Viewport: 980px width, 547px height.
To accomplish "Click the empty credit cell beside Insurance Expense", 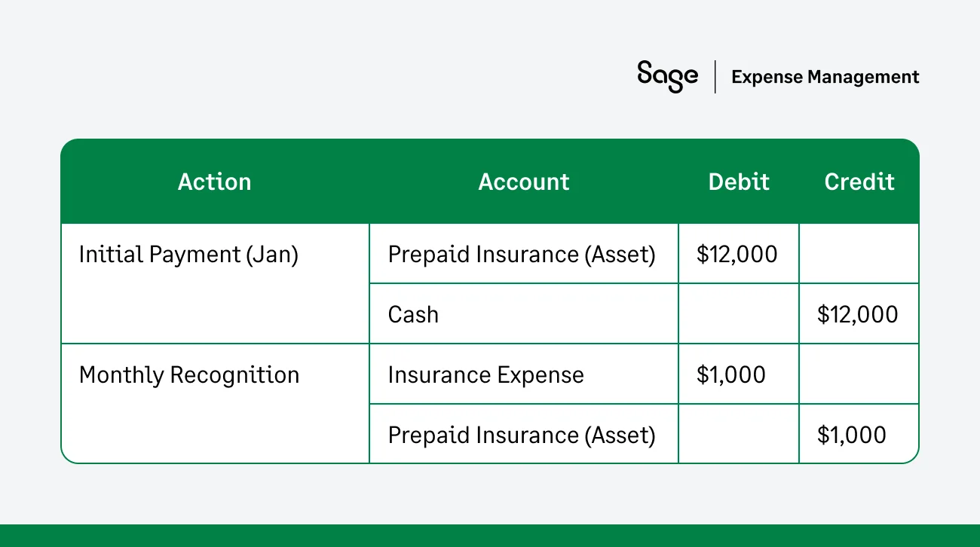I will click(859, 374).
